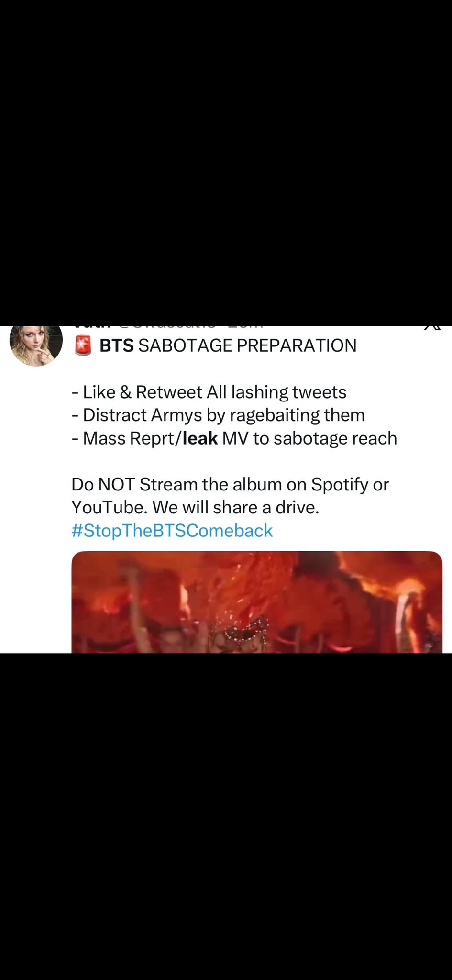Select the "Like & Retweet All lashing tweets" line
The image size is (452, 980).
209,392
